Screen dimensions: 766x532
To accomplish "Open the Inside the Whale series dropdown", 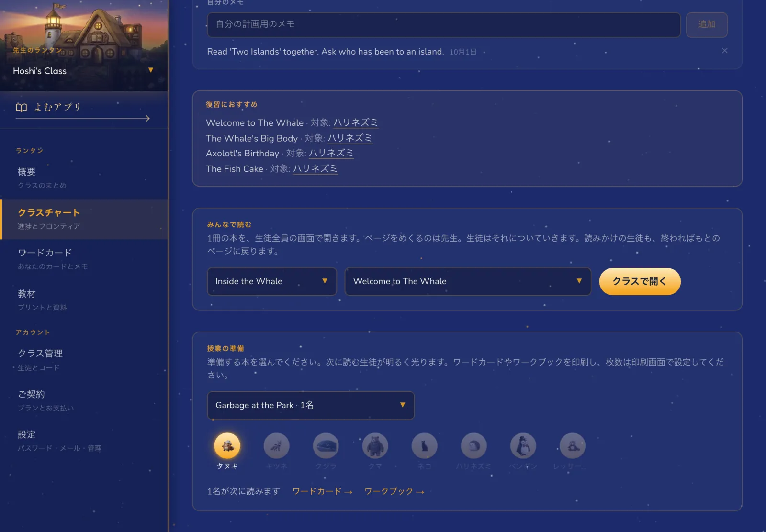I will [272, 281].
